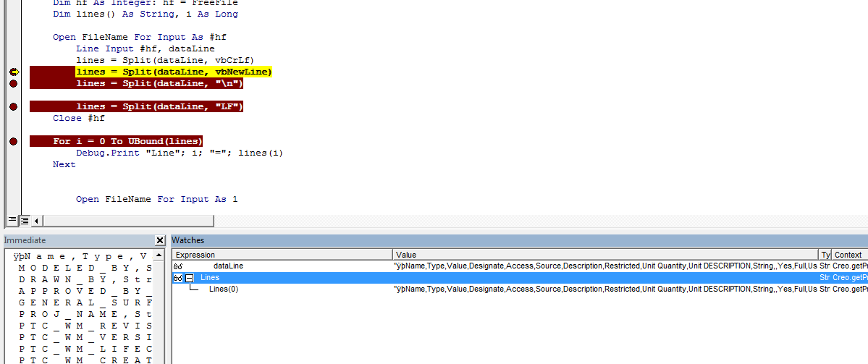Click the Value column header
Viewport: 868px width, 364px height.
[x=606, y=255]
